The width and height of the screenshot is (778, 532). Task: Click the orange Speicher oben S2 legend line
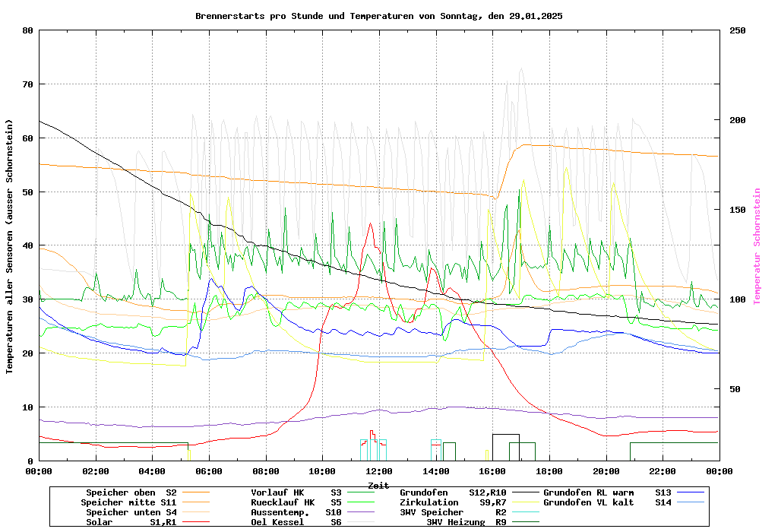[197, 492]
